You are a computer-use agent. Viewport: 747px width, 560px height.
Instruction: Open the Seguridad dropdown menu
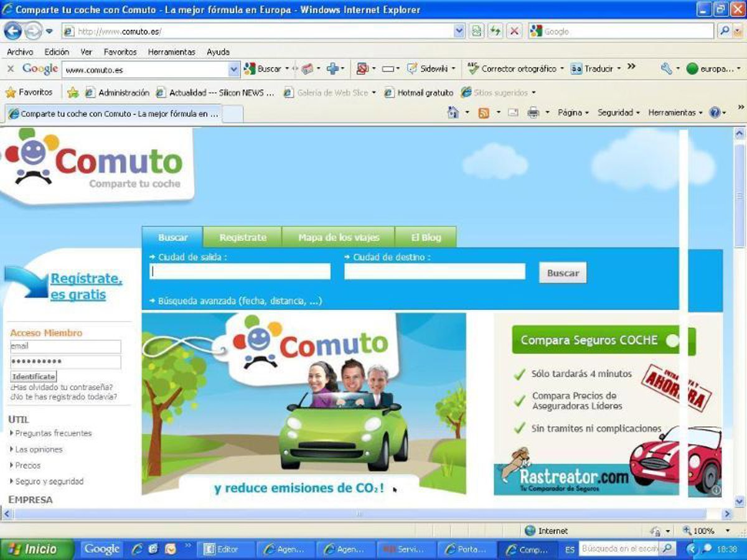pos(618,113)
